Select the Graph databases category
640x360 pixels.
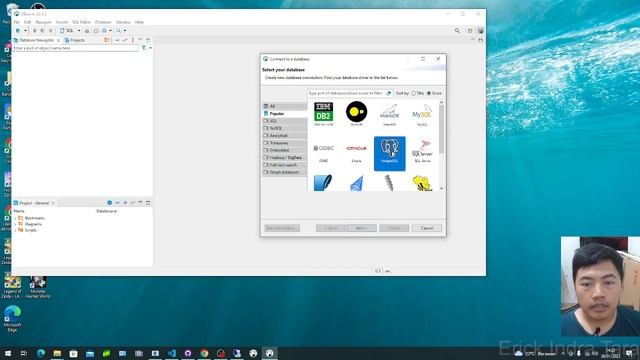click(x=284, y=172)
